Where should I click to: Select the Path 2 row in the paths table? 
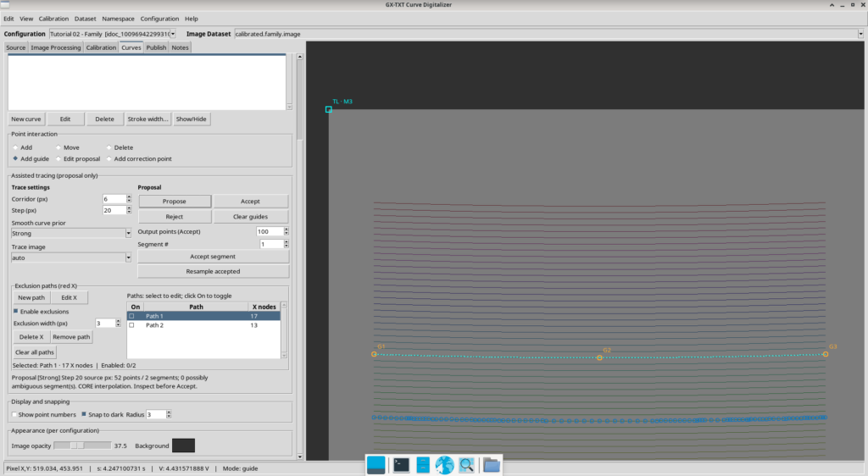pyautogui.click(x=203, y=325)
